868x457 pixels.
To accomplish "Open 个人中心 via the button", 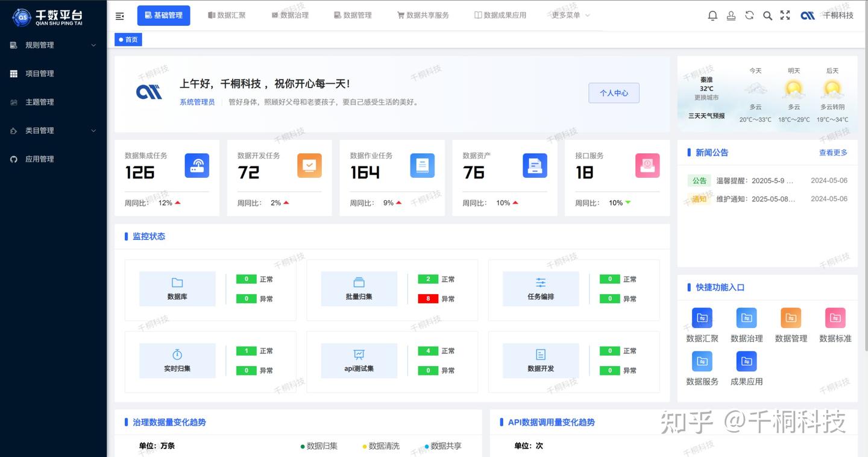I will point(614,93).
